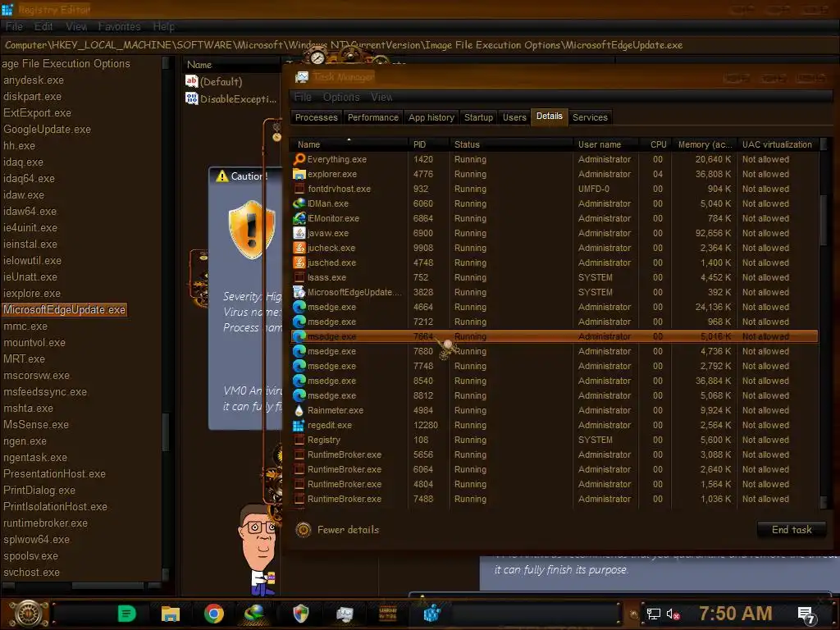Select the lsass.exe process row
The image size is (840, 630).
click(555, 277)
